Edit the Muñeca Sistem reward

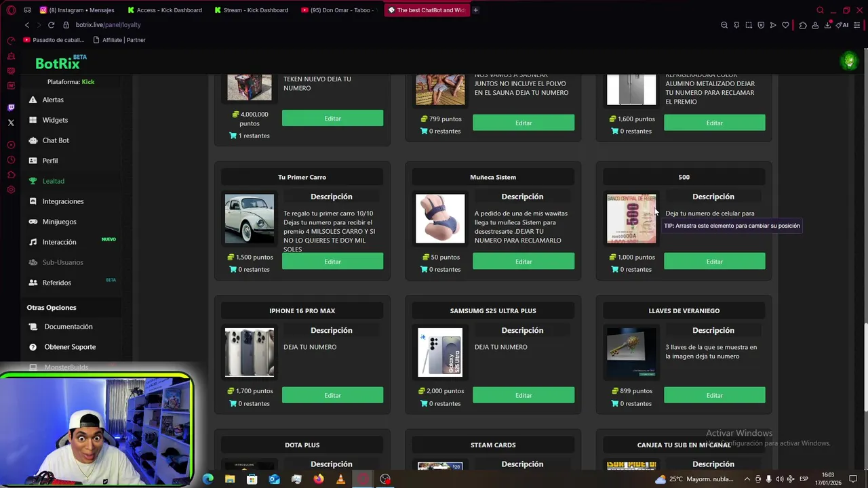[x=524, y=262]
